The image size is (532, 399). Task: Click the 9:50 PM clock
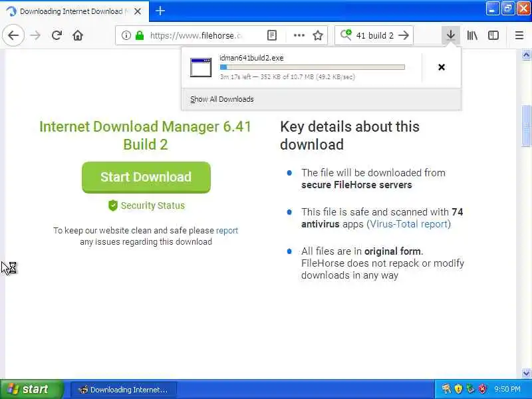tap(507, 389)
